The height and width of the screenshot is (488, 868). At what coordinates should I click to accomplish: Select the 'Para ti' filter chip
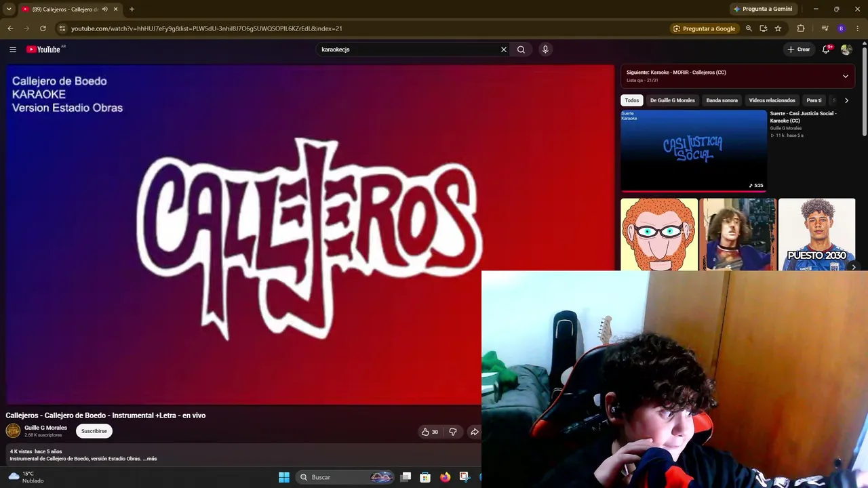pos(814,100)
